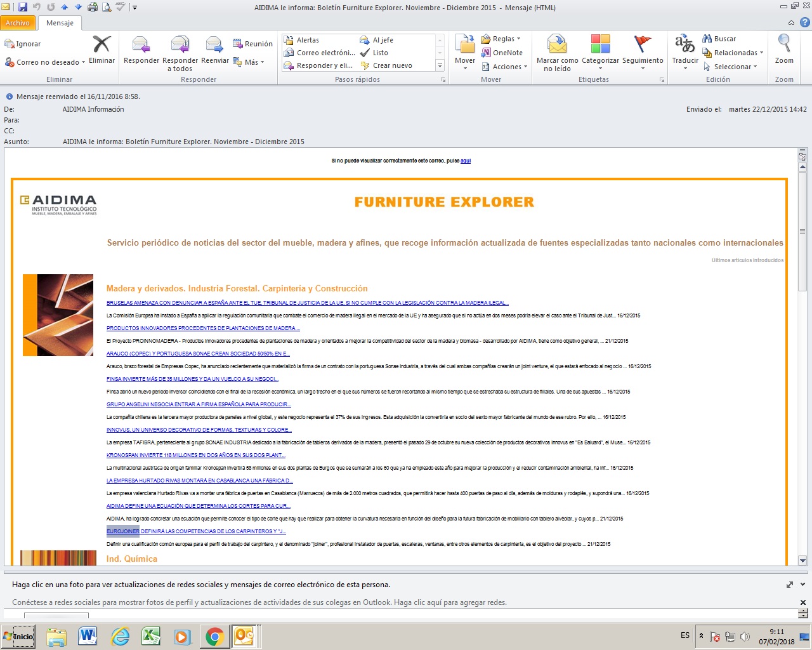Delete message with Eliminar icon
Screen dimensions: 812x650
(x=101, y=50)
